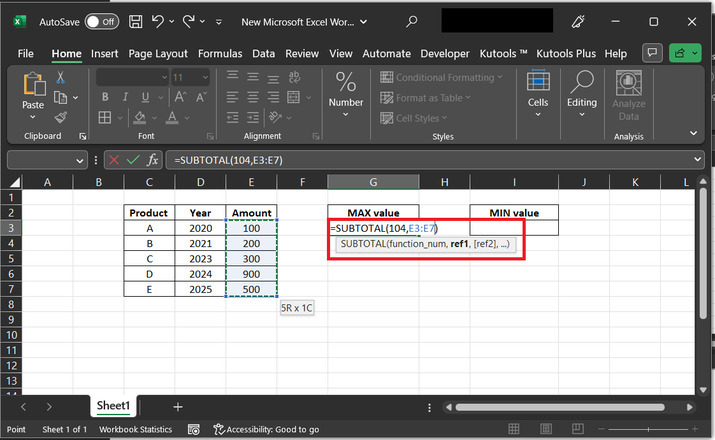This screenshot has width=715, height=440.
Task: Click the Search magnifier icon
Action: [x=412, y=21]
